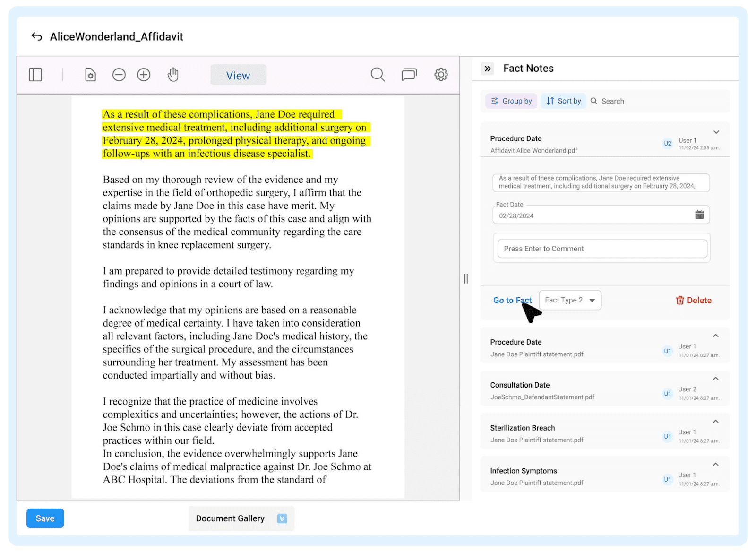Image resolution: width=756 pixels, height=552 pixels.
Task: Click the Go to Fact link
Action: point(513,300)
